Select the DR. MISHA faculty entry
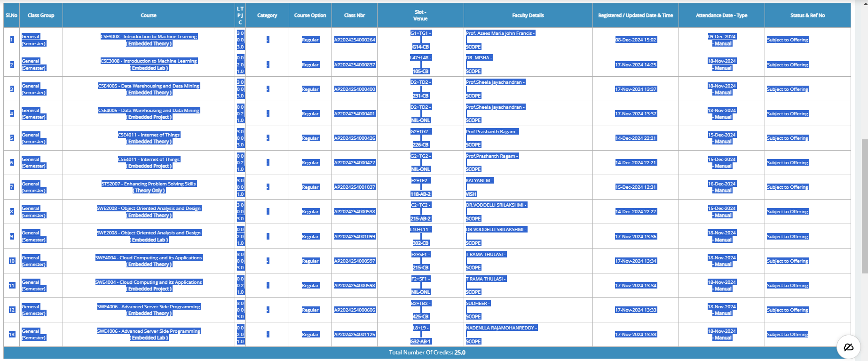Viewport: 868px width, 361px height. pos(479,58)
